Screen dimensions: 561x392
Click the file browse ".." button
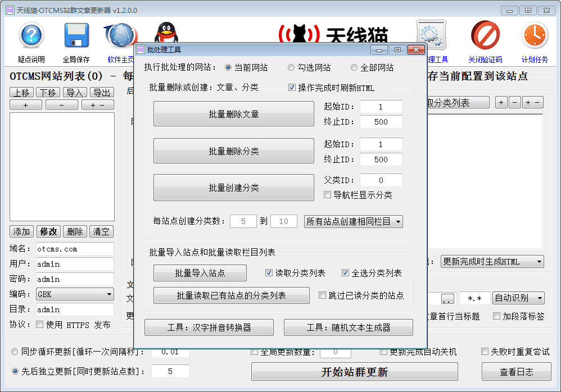point(447,298)
